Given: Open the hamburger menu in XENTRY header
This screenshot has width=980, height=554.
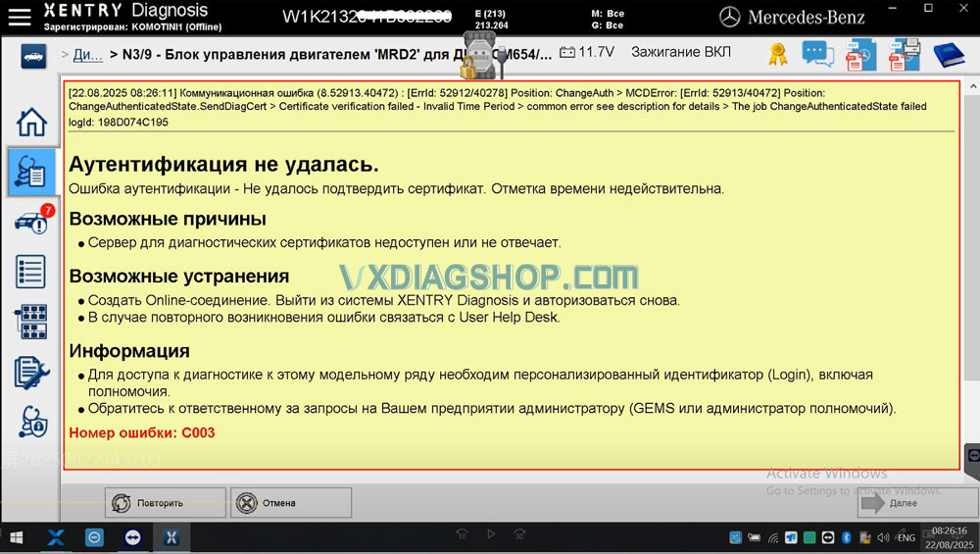Looking at the screenshot, I should [20, 17].
